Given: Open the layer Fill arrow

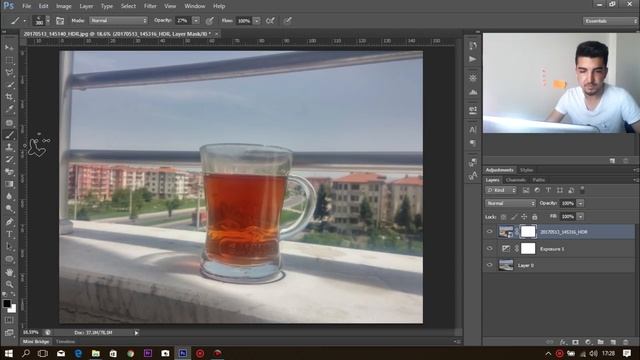Looking at the screenshot, I should (x=580, y=216).
